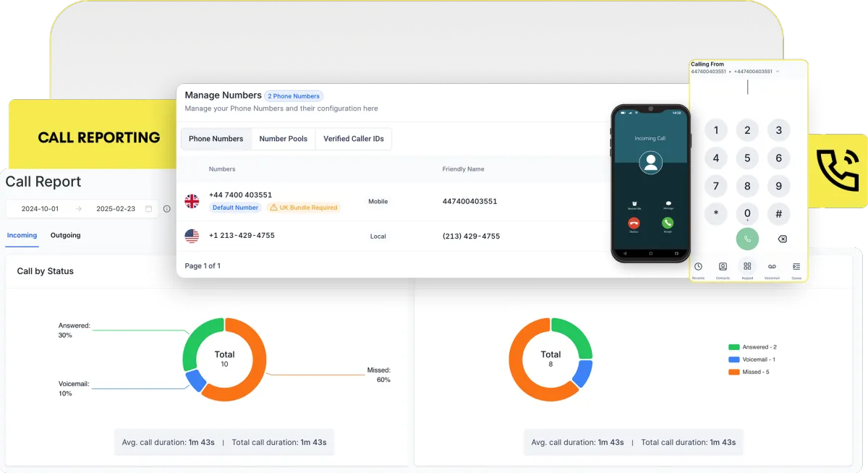Open Contacts in the dialer

coord(723,268)
